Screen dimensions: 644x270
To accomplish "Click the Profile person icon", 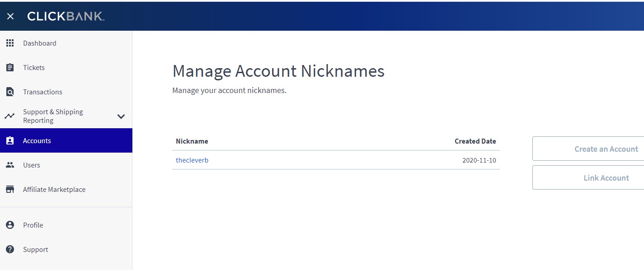I will 10,225.
